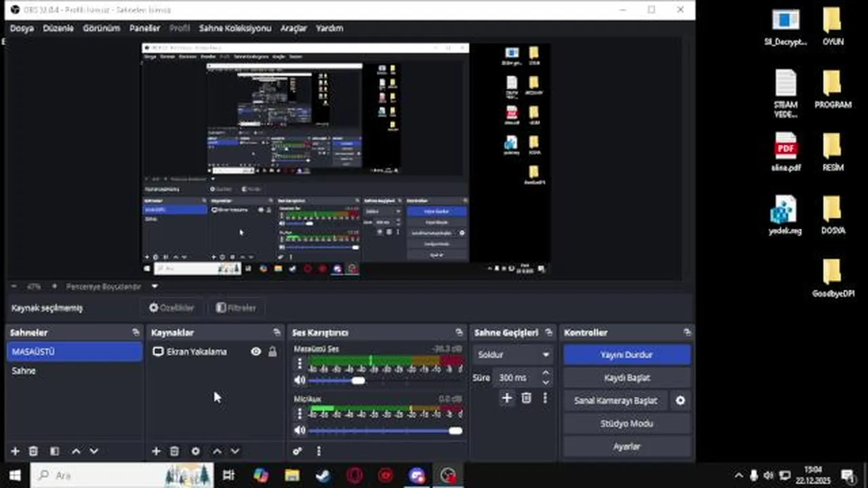Open Masaüstü Ses options three-dot icon

(x=300, y=364)
